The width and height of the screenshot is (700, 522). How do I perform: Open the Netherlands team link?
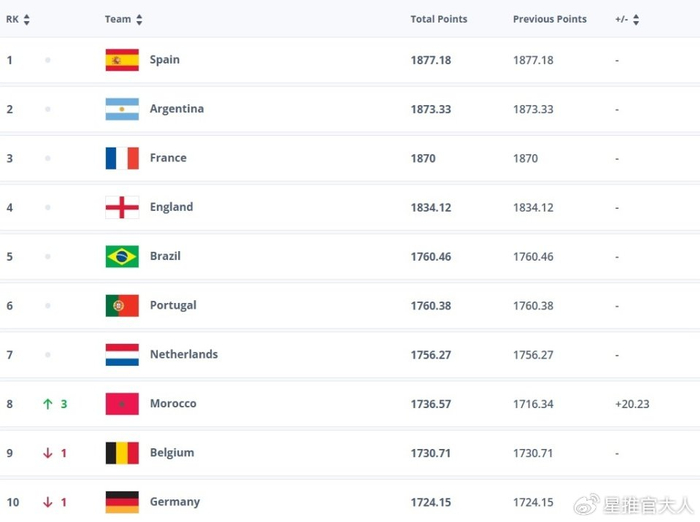[x=183, y=355]
